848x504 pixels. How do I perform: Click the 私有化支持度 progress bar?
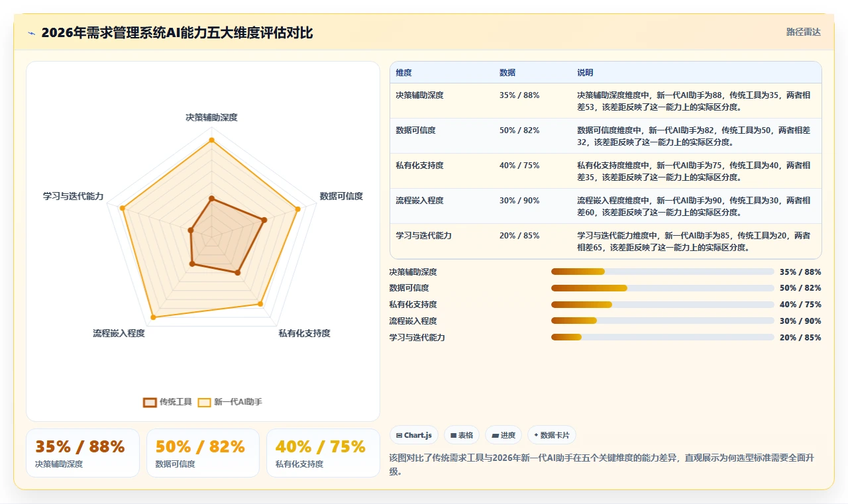click(x=662, y=305)
